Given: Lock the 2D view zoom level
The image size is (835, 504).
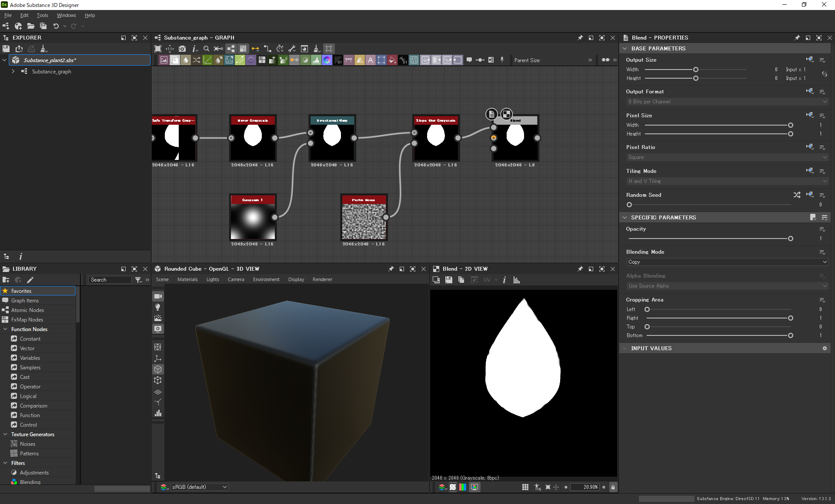Looking at the screenshot, I should click(613, 487).
